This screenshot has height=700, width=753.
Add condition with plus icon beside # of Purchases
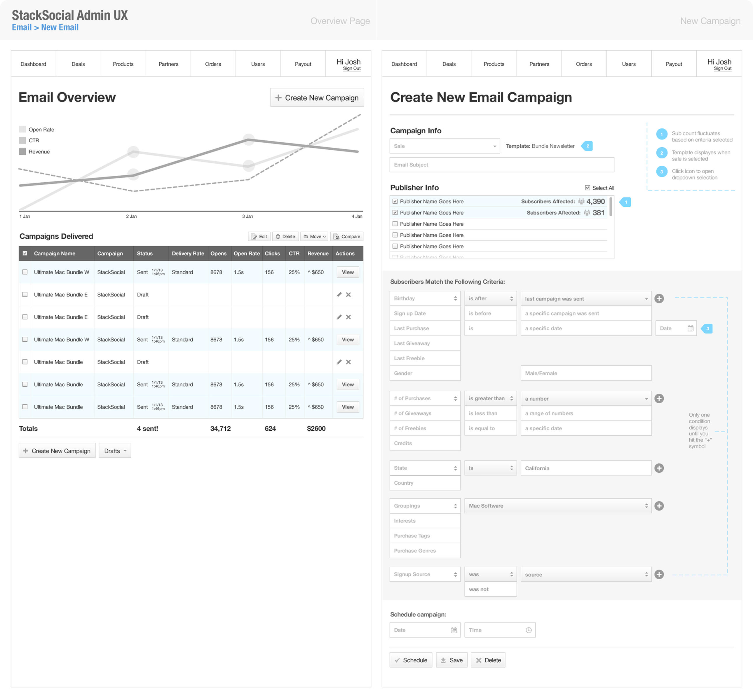click(659, 398)
